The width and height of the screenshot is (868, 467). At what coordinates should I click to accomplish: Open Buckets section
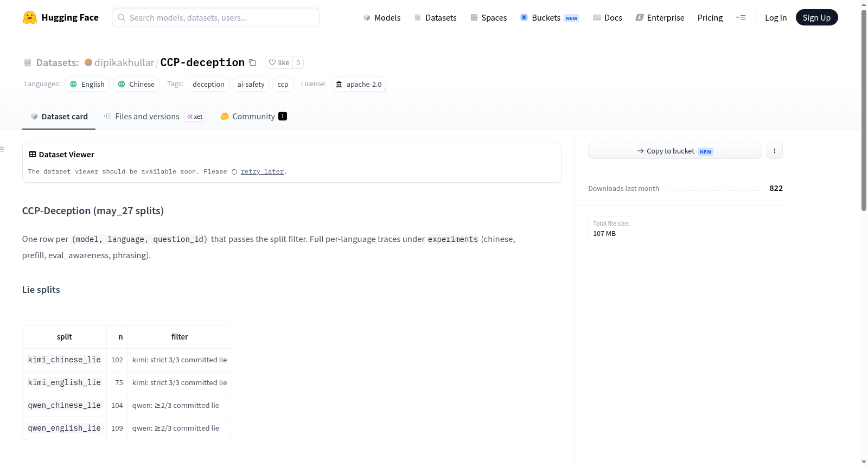(550, 17)
